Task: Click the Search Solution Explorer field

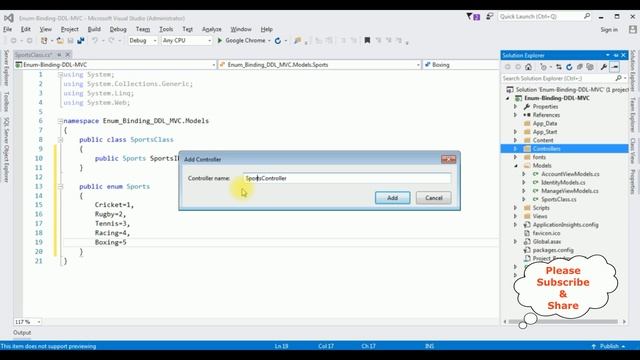Action: 564,78
